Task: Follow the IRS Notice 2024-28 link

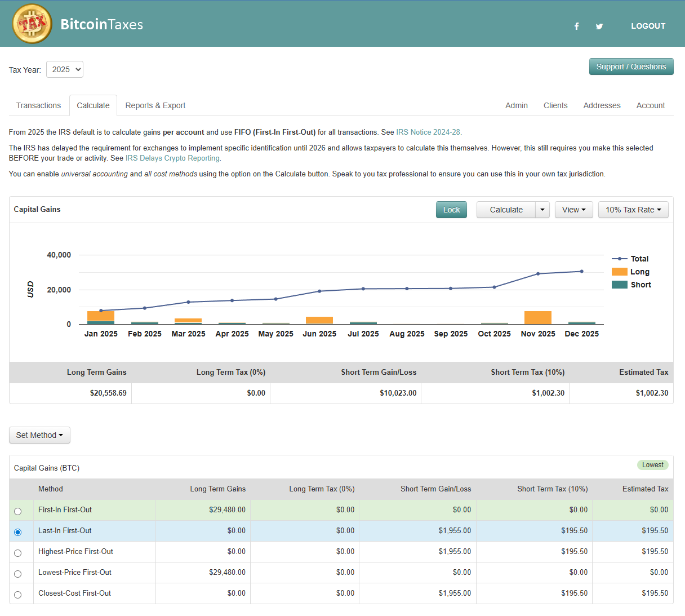Action: coord(428,132)
